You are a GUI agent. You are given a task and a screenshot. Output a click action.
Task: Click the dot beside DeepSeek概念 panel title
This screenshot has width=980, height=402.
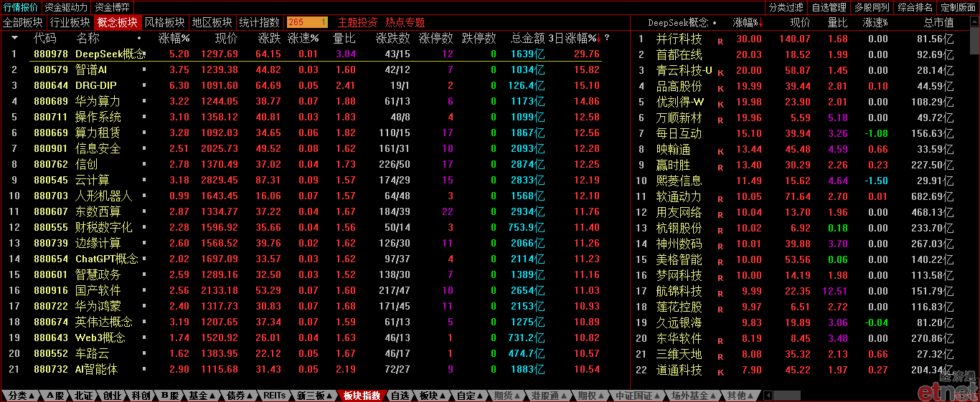point(715,23)
